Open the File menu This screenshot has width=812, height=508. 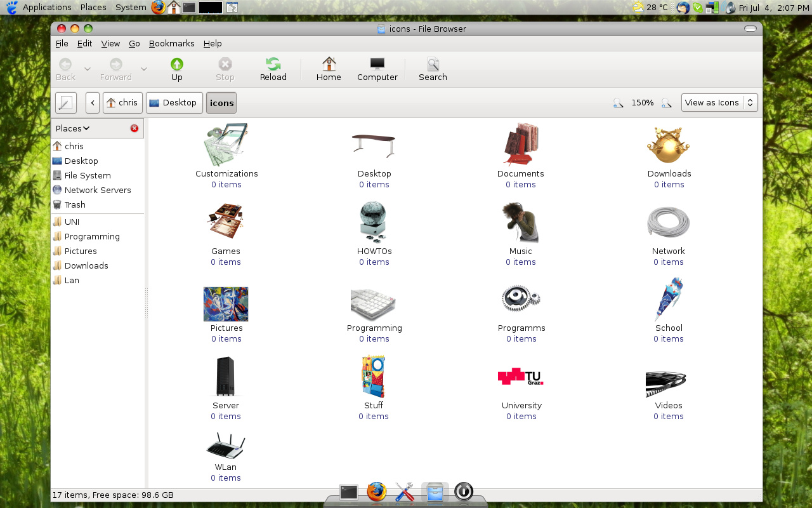pos(62,43)
